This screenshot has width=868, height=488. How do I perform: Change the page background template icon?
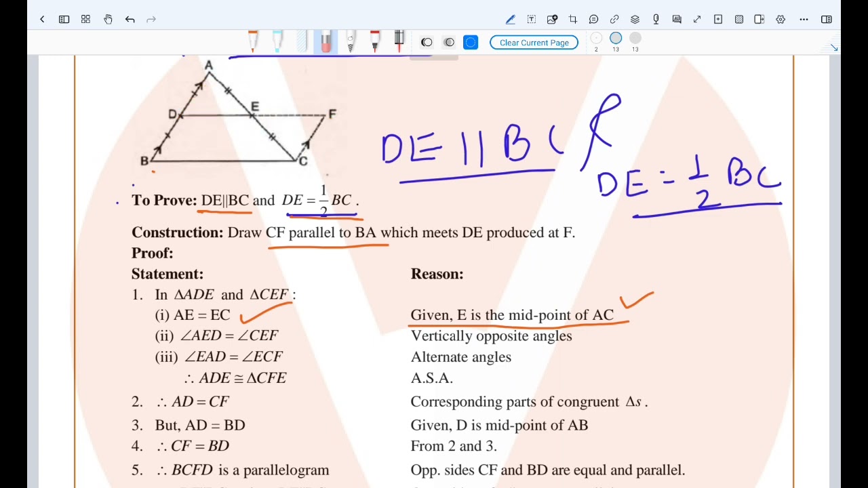[x=739, y=20]
